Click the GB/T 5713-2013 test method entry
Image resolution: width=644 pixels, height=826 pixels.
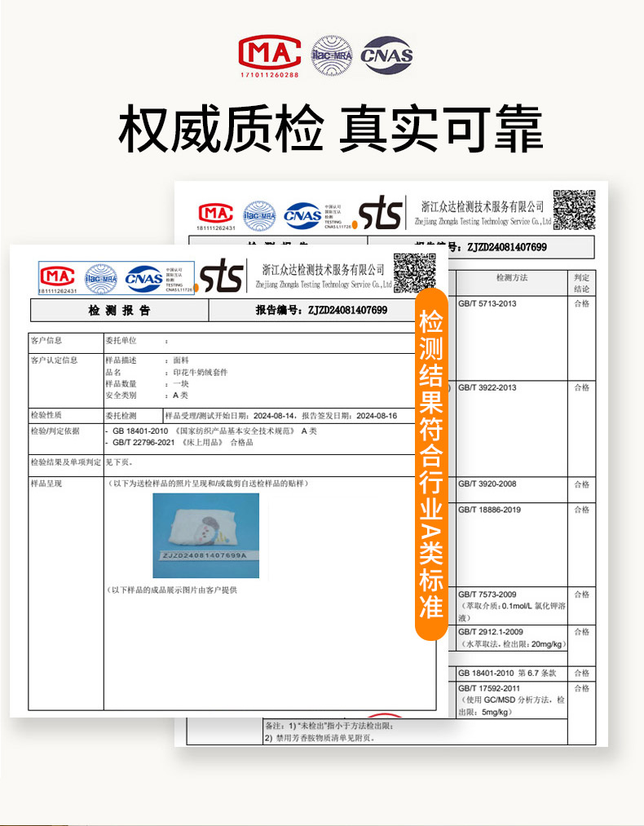tap(487, 304)
